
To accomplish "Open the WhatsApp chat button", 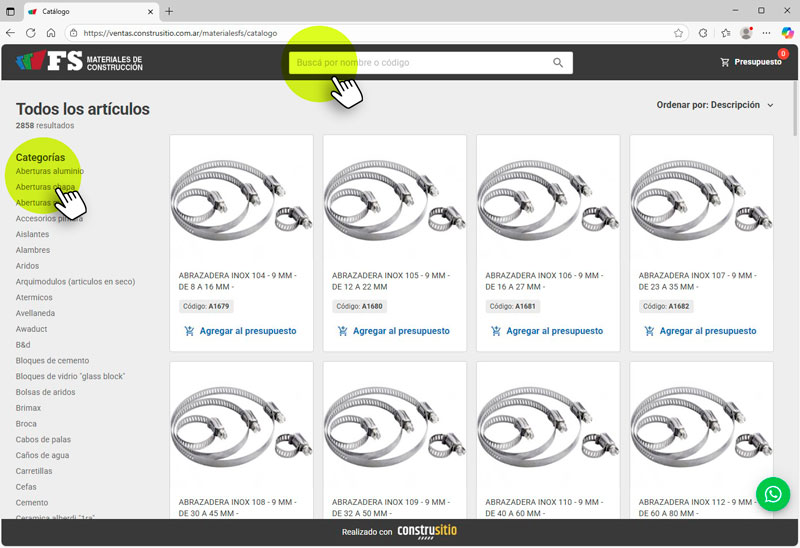I will [x=772, y=494].
